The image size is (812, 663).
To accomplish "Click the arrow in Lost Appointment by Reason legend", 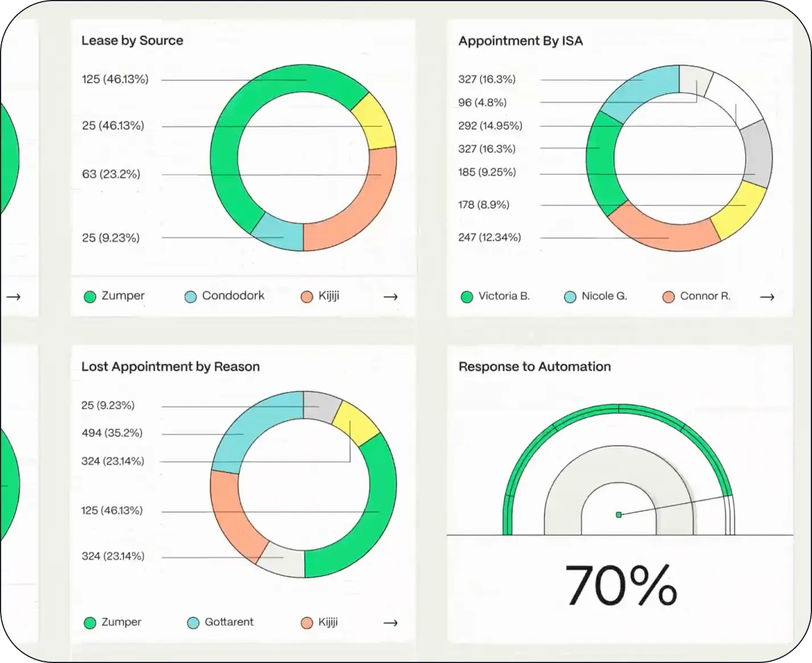I will coord(390,623).
